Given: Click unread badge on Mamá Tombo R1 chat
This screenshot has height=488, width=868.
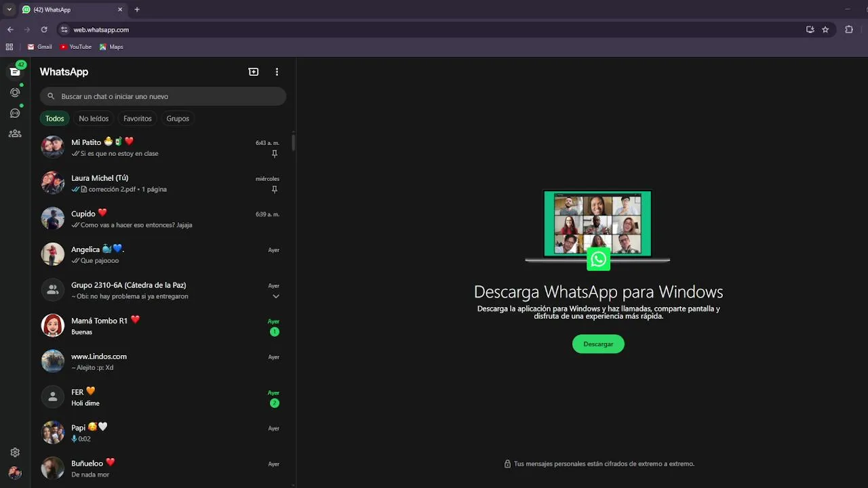Looking at the screenshot, I should pos(274,332).
